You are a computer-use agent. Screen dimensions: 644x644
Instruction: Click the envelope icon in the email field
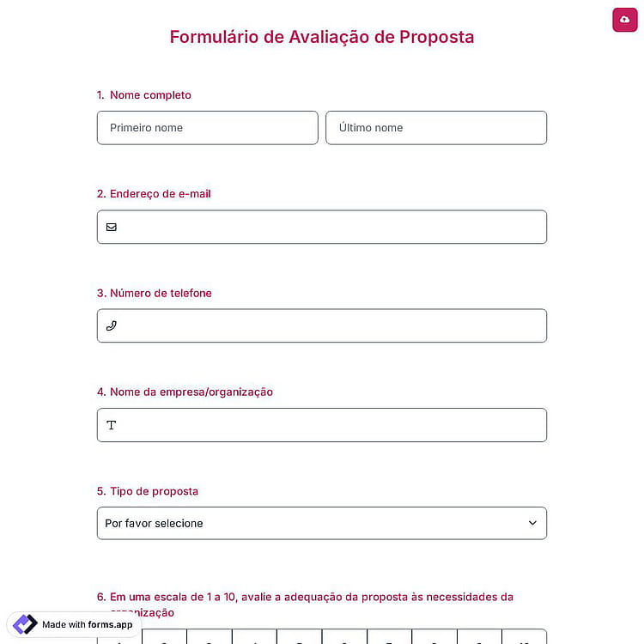tap(112, 228)
